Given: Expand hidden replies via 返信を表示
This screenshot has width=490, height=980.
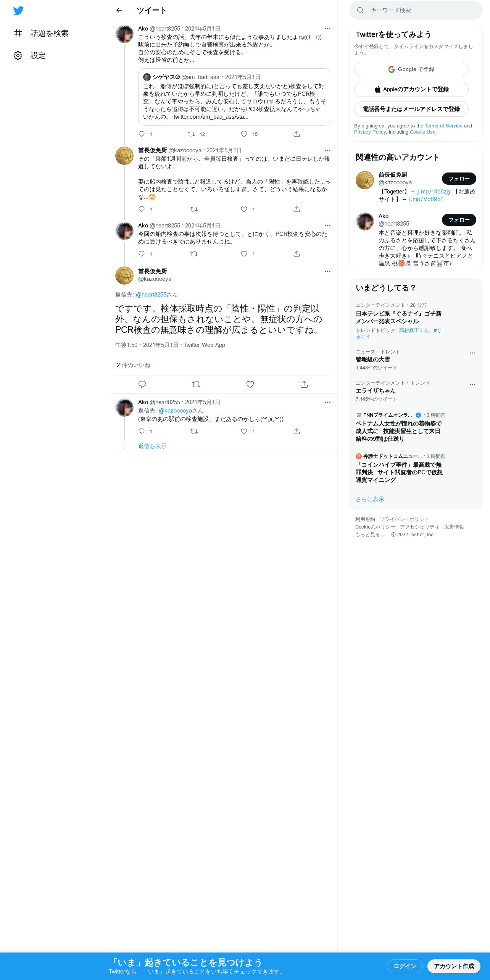Looking at the screenshot, I should pos(152,446).
